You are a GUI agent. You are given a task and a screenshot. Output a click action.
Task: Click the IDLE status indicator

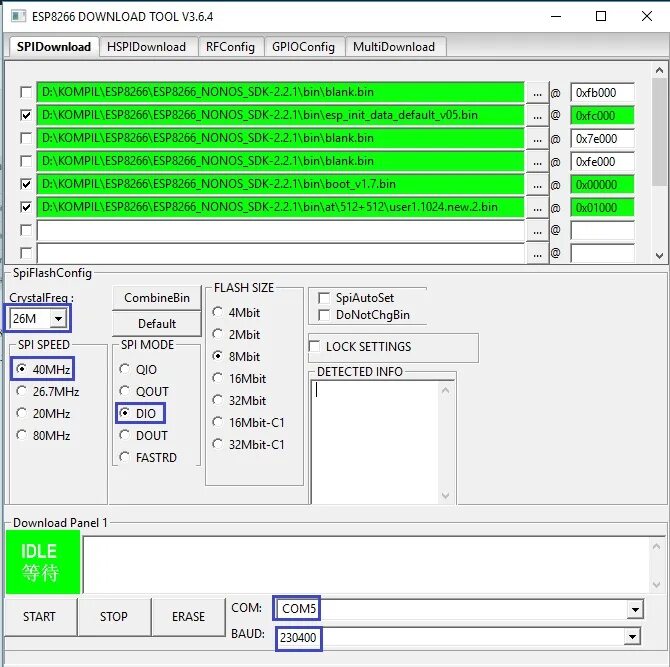pyautogui.click(x=43, y=562)
